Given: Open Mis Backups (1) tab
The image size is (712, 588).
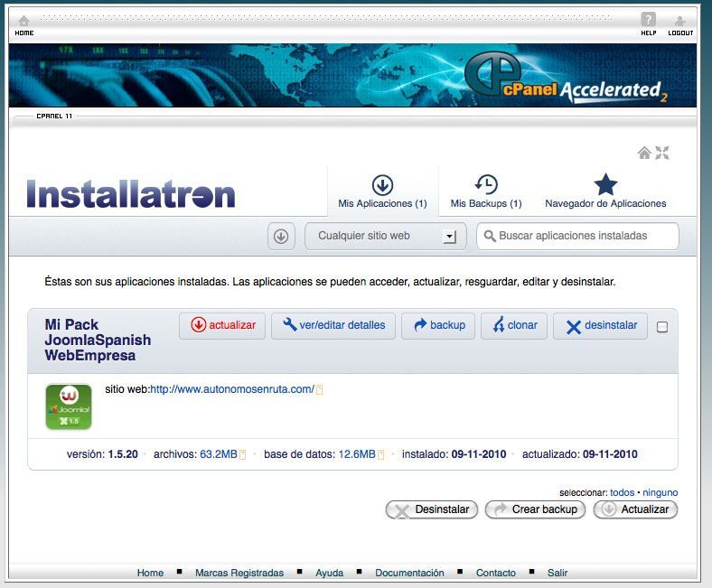Looking at the screenshot, I should pos(486,191).
